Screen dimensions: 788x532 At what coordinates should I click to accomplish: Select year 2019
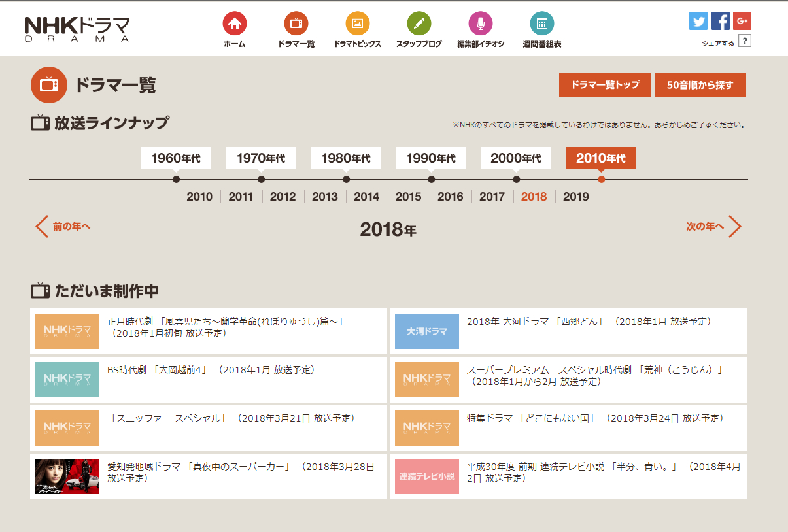click(x=576, y=197)
